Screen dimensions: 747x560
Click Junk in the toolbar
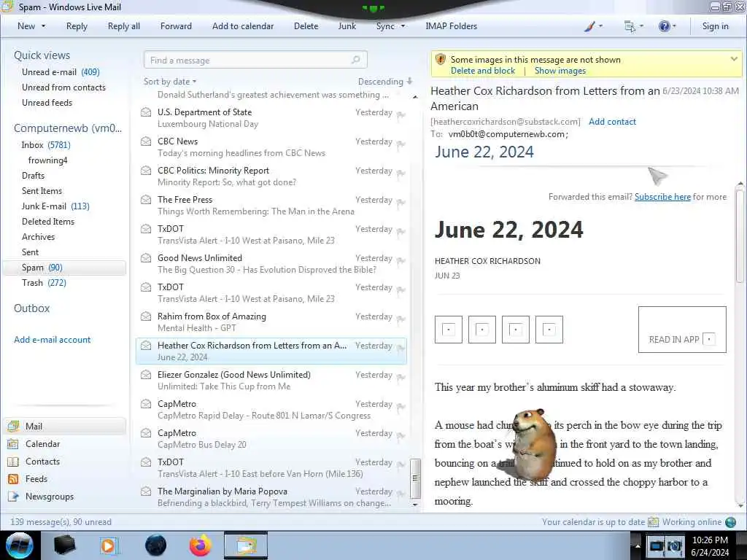point(347,26)
